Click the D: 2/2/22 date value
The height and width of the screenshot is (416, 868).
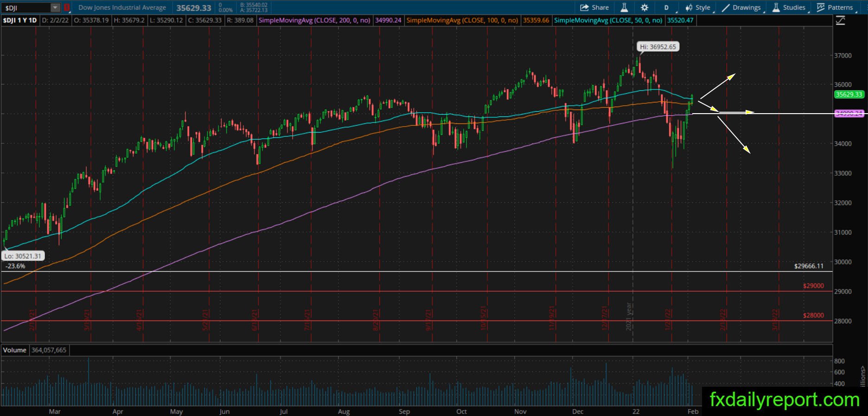55,20
